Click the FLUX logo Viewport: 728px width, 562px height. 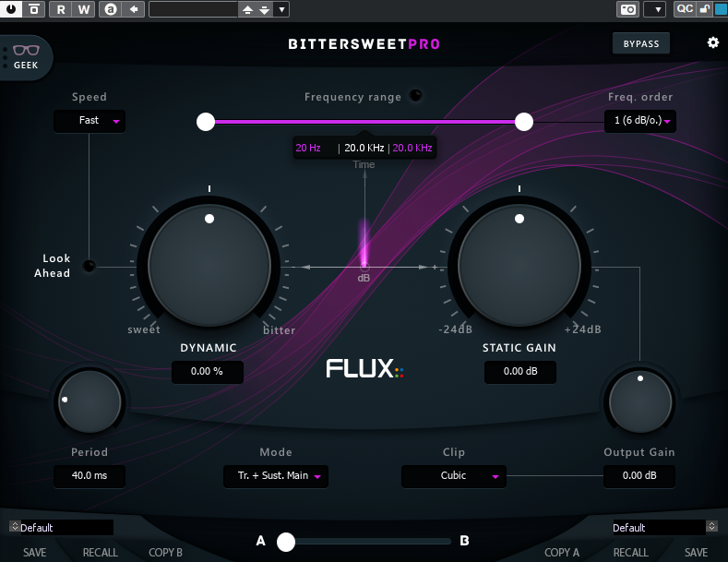364,369
